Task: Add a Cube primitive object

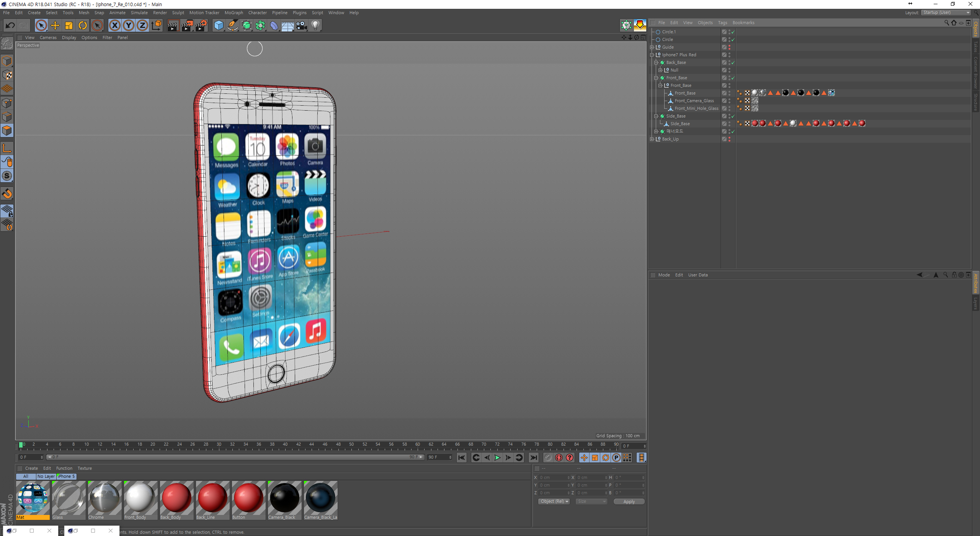Action: 219,26
